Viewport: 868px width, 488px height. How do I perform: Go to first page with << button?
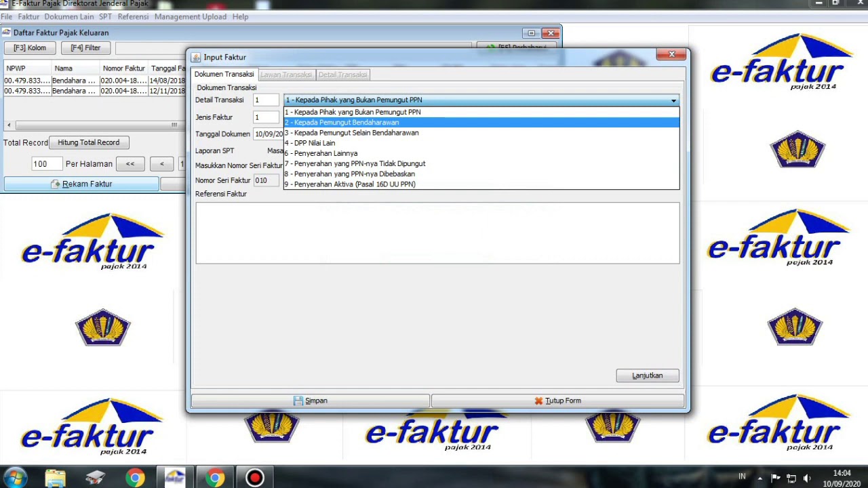click(130, 163)
